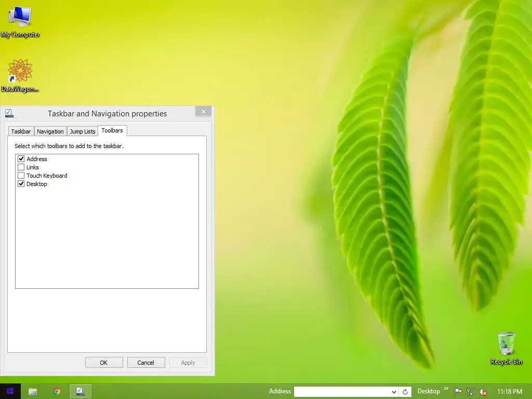Click the dialog title 'Taskbar and Navigation properties'
Viewport: 532px width, 399px height.
(x=107, y=114)
